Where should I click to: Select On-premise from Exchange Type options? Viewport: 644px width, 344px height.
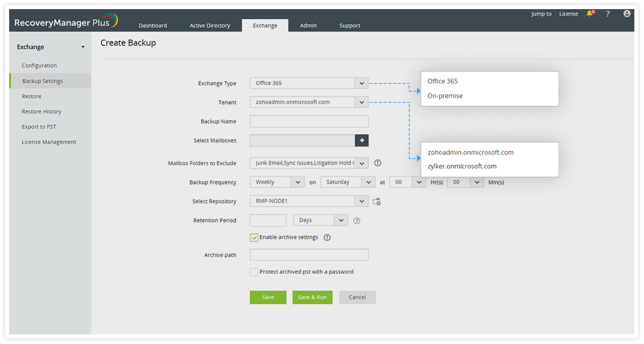click(445, 96)
